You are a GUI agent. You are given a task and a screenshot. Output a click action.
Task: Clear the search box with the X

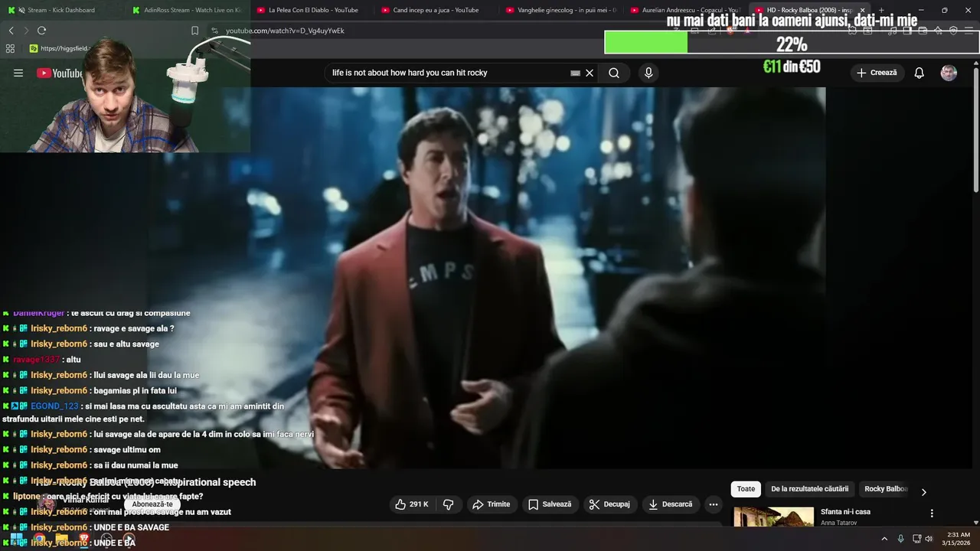pyautogui.click(x=590, y=73)
